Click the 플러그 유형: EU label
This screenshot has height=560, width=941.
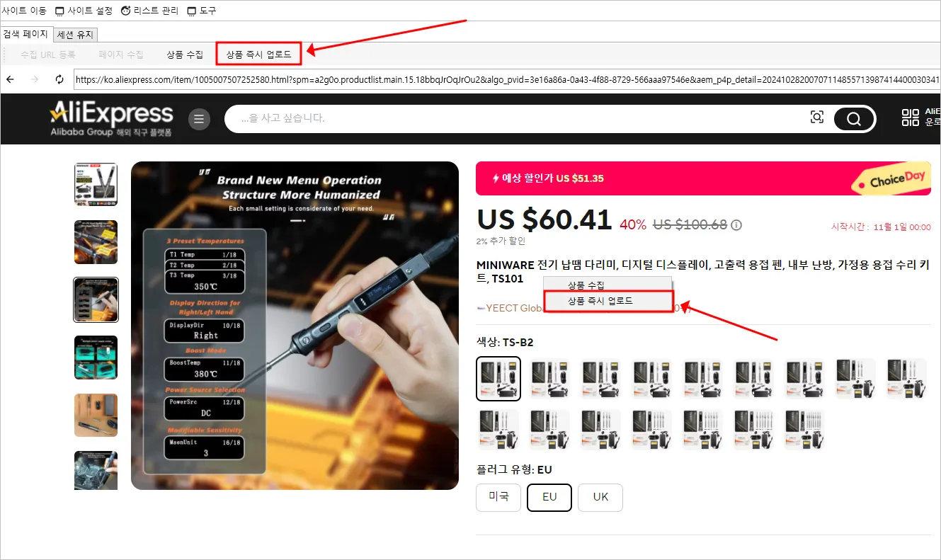(x=514, y=469)
